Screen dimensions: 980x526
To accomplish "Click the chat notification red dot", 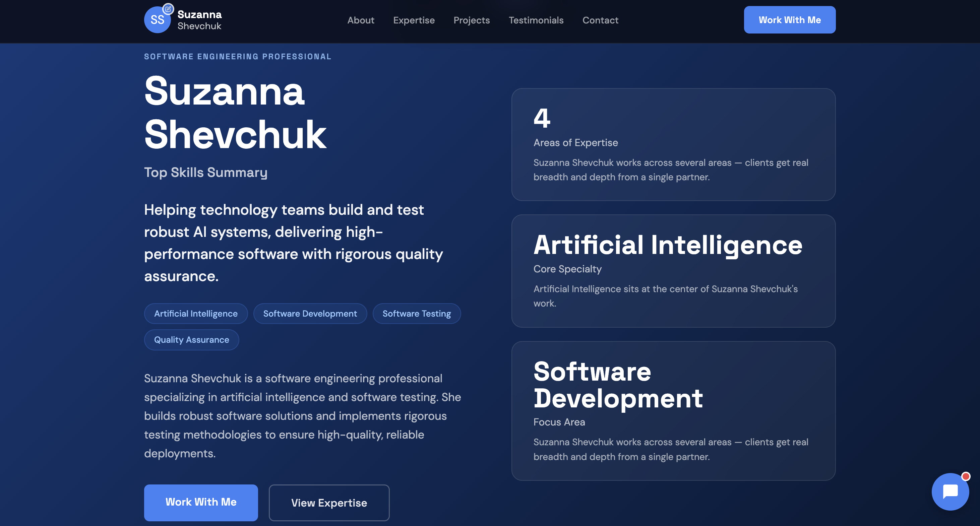I will pos(965,476).
